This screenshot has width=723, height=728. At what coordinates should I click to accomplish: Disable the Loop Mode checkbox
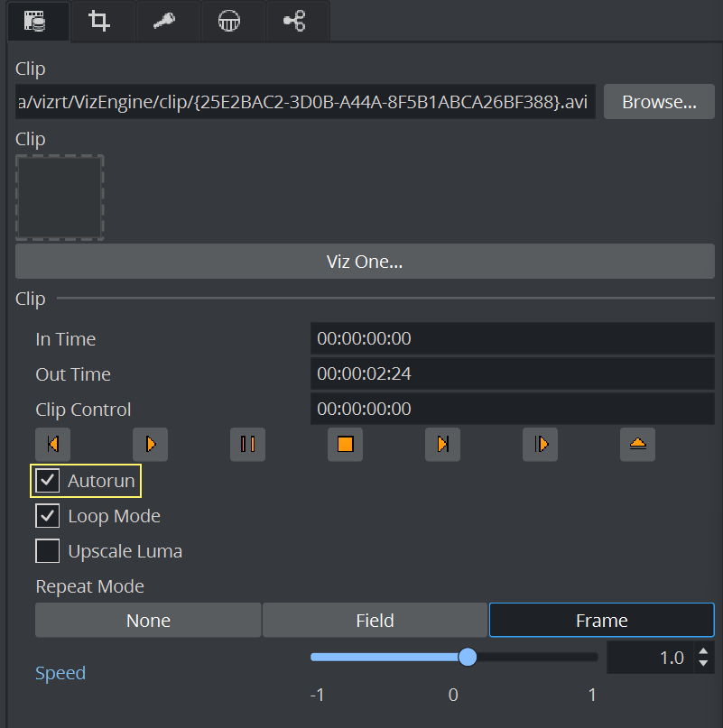coord(48,516)
